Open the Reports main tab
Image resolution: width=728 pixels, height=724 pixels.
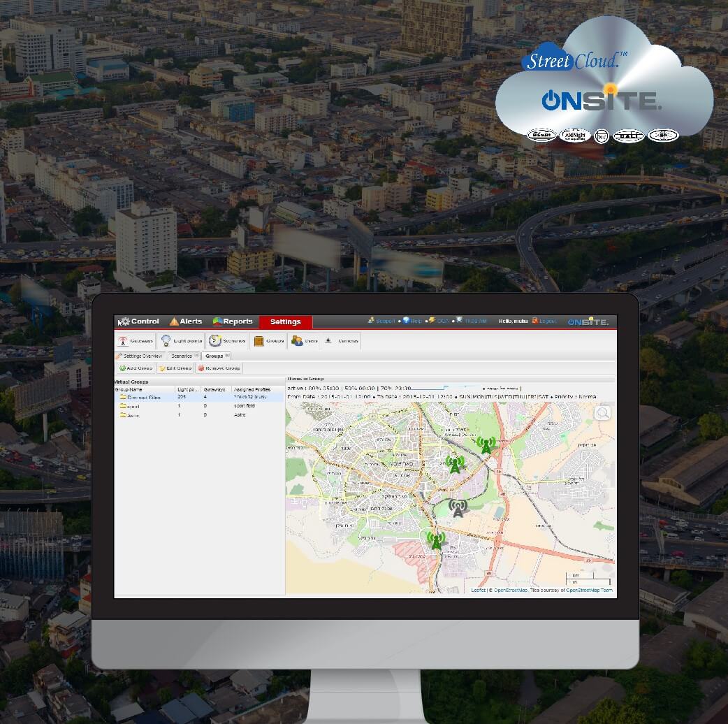coord(233,321)
